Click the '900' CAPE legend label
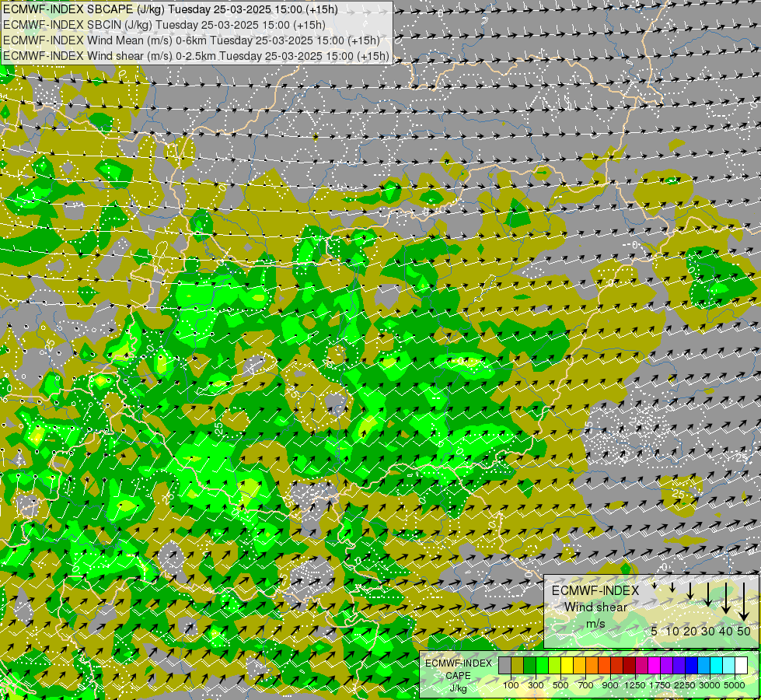 (x=610, y=686)
